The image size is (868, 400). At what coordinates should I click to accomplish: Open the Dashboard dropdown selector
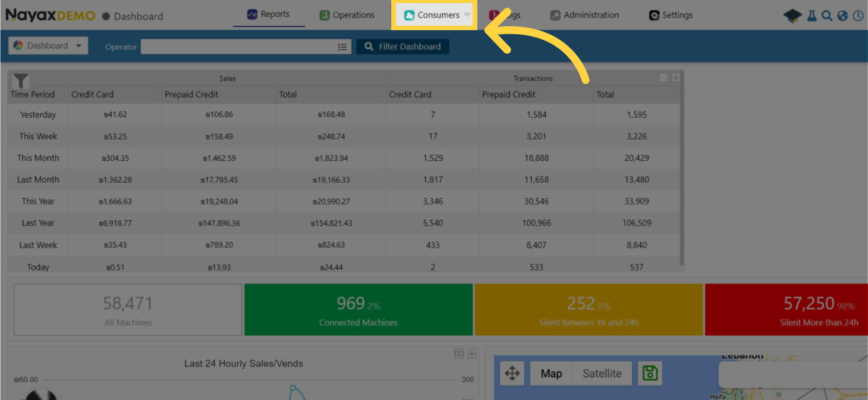pos(48,46)
